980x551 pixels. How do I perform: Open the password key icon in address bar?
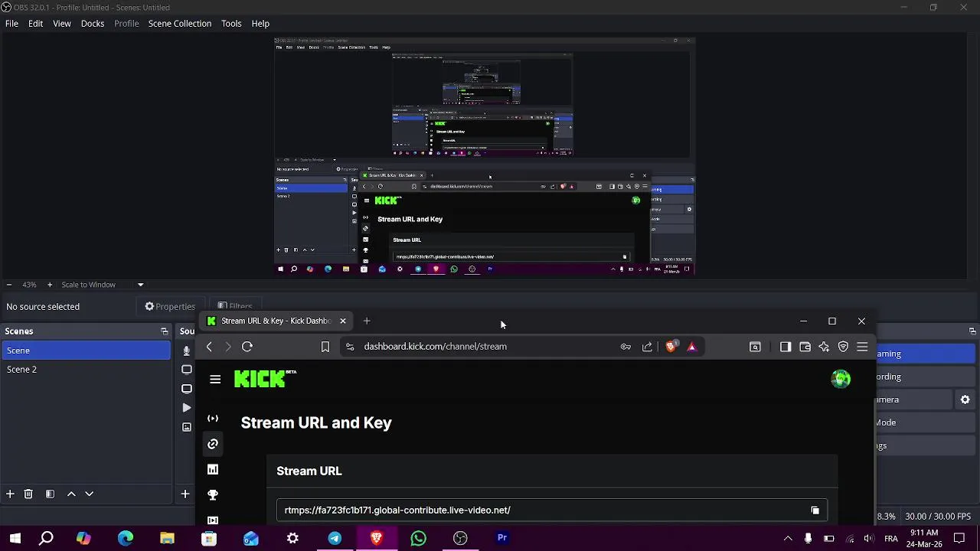[x=626, y=347]
